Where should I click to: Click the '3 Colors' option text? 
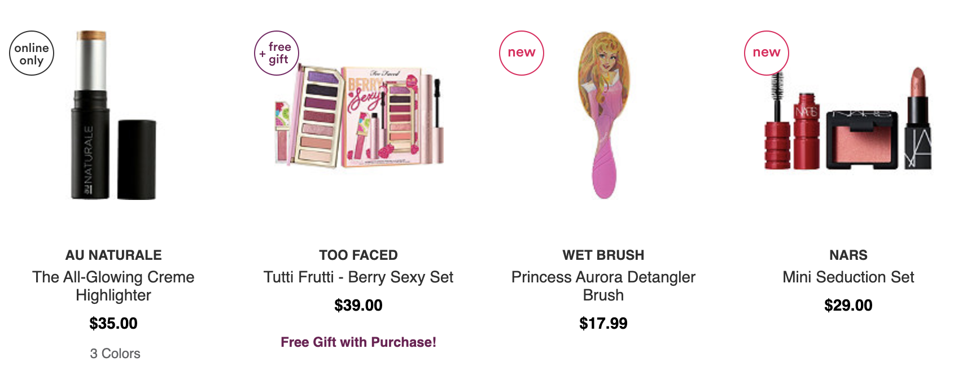coord(115,354)
